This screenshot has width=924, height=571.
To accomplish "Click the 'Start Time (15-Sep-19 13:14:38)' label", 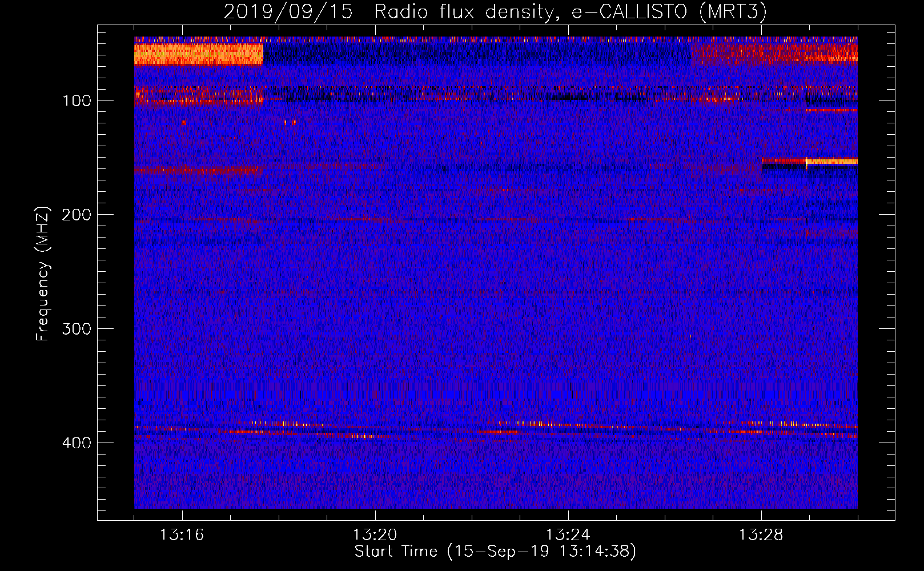I will [495, 552].
